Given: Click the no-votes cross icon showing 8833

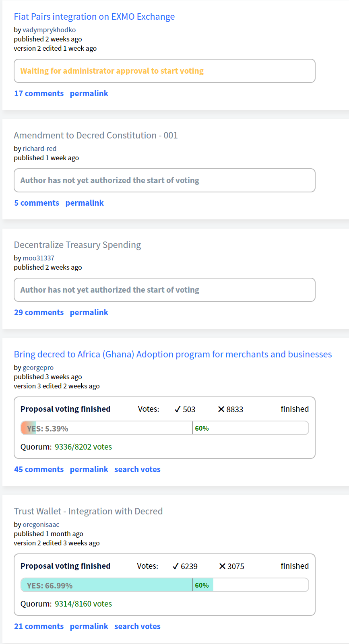Looking at the screenshot, I should 221,409.
